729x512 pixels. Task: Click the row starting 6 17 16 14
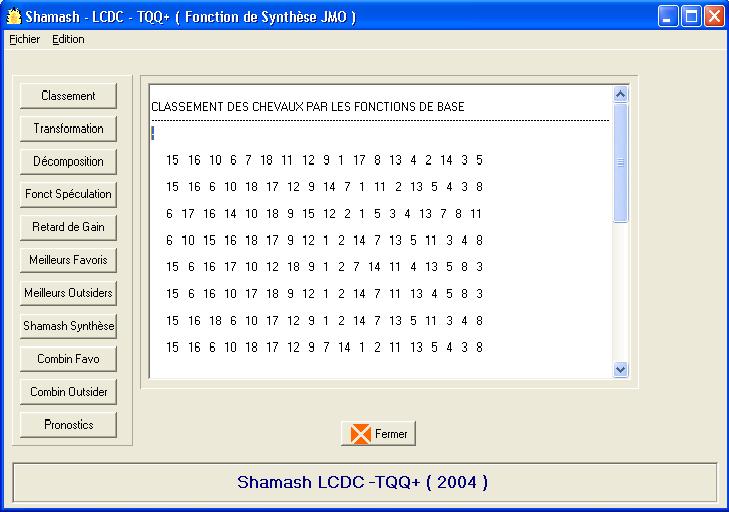pos(324,214)
